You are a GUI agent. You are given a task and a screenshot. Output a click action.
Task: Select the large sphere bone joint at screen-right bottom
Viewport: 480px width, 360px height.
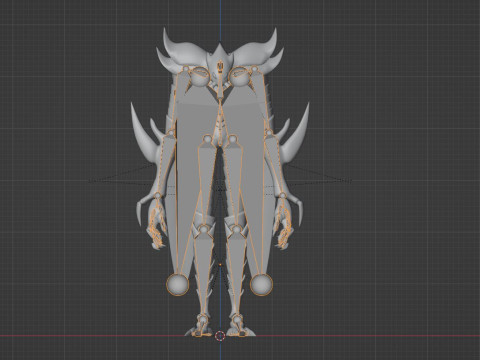pyautogui.click(x=262, y=284)
